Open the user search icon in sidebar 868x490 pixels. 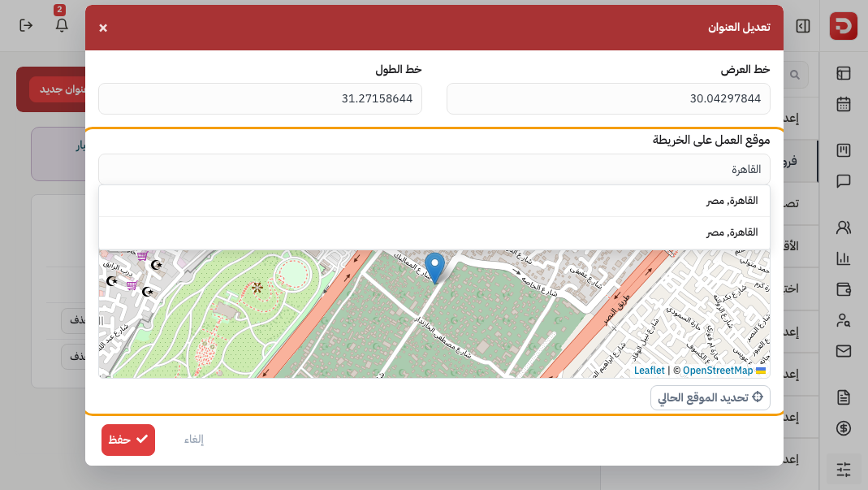[843, 320]
